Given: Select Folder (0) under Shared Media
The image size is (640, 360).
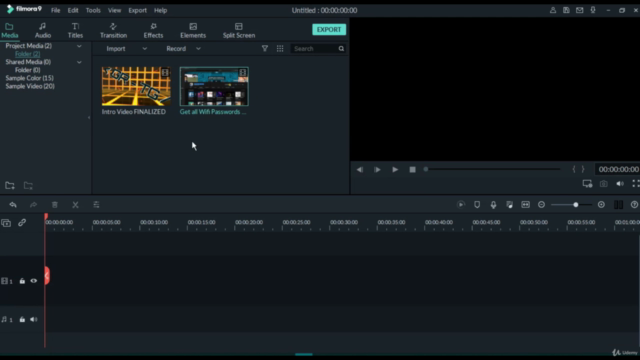Looking at the screenshot, I should [27, 70].
